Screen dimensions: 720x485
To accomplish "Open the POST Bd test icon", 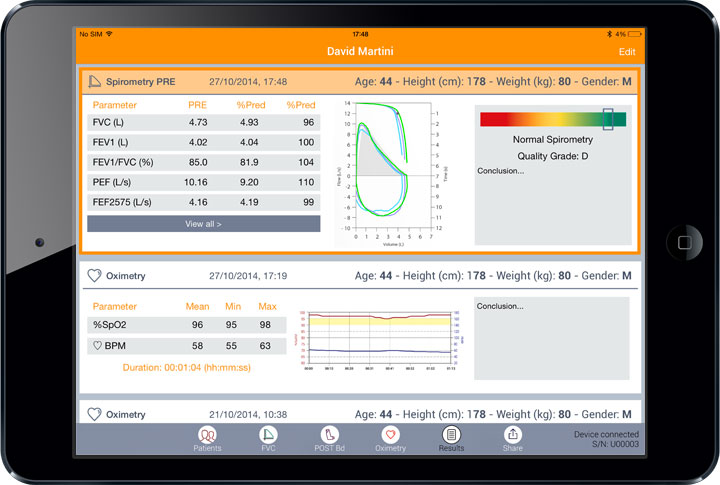I will (329, 436).
